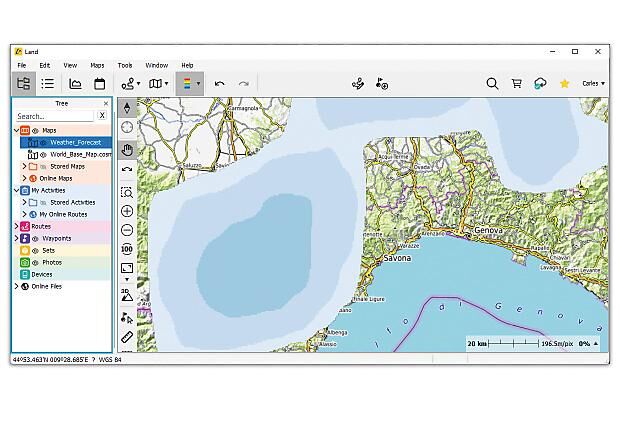Expand the Routes node

point(17,227)
